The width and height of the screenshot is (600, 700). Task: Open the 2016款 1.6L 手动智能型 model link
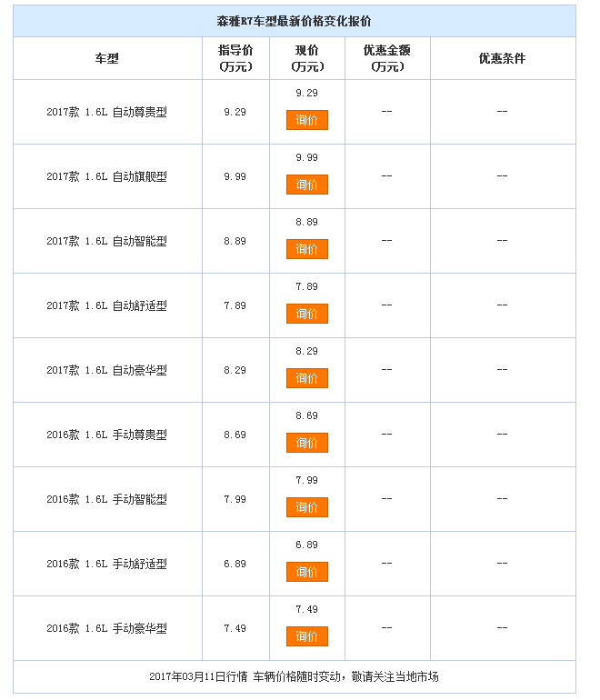(x=106, y=499)
